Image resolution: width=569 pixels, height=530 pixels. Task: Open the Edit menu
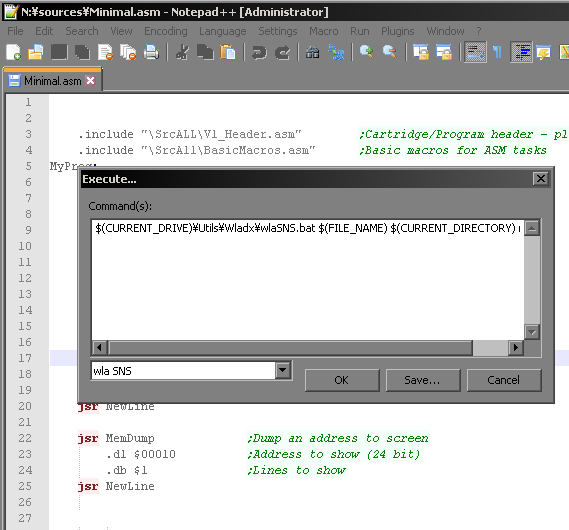point(44,31)
